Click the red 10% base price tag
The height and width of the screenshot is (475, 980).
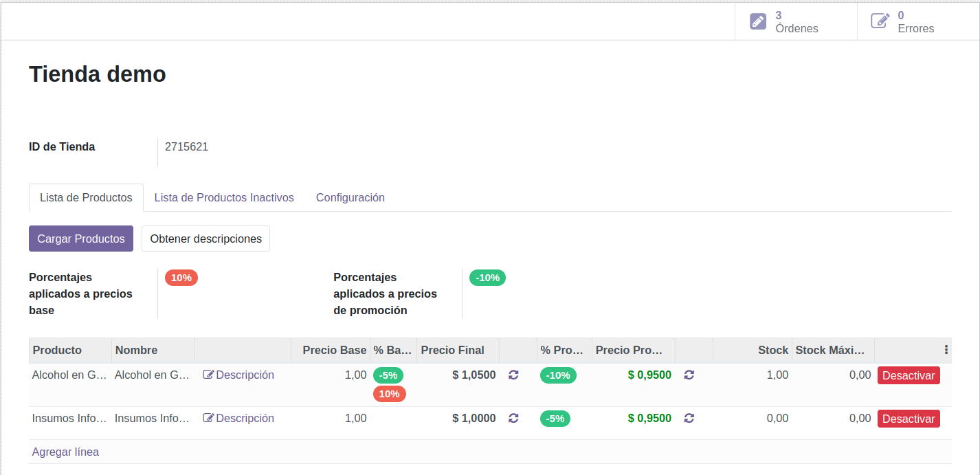pos(181,278)
